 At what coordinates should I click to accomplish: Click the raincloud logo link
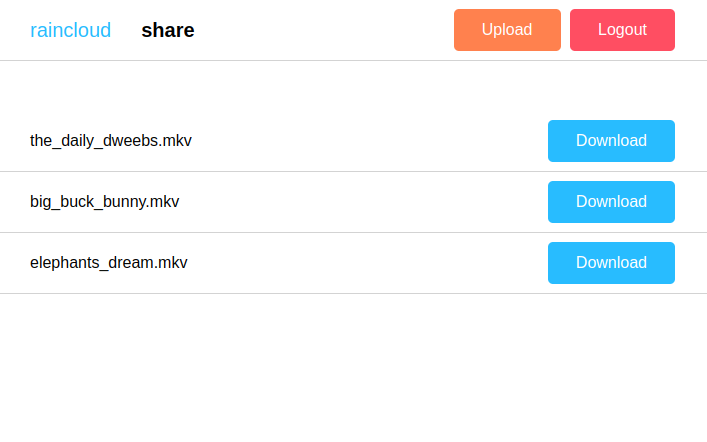(x=70, y=30)
